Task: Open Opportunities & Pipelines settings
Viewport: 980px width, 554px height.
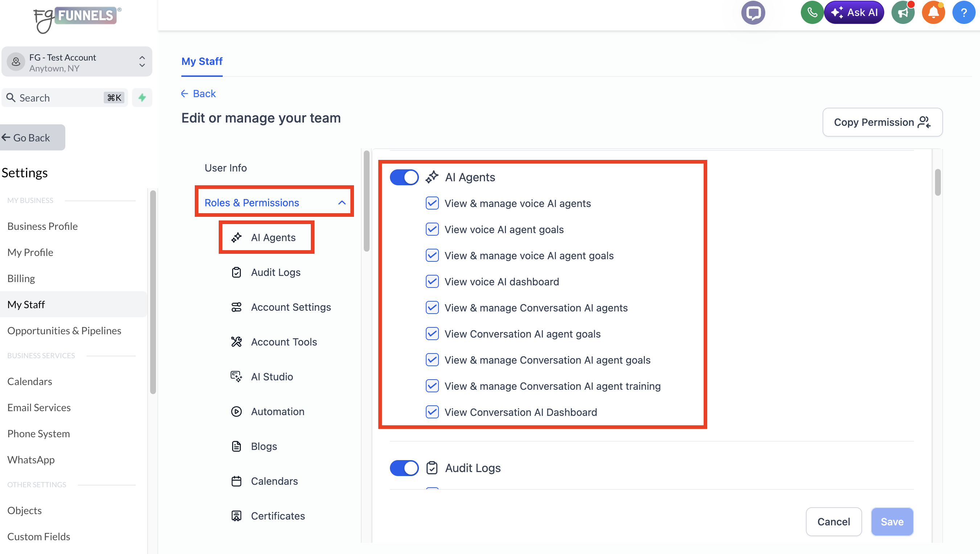Action: 64,331
